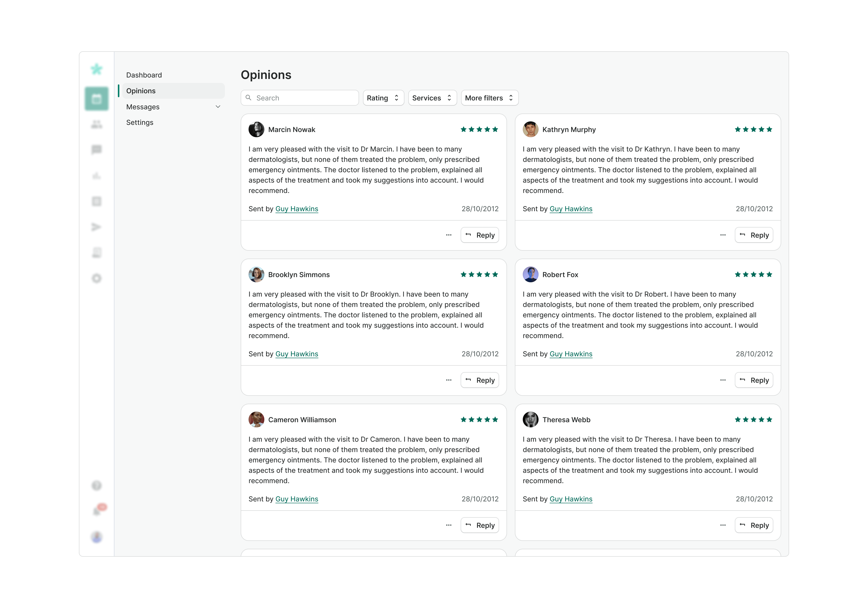Open the Rating filter dropdown
The width and height of the screenshot is (868, 608).
pos(383,98)
